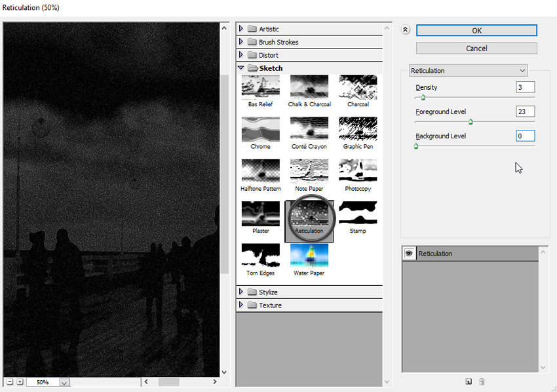The height and width of the screenshot is (392, 557).
Task: Expand the Artistic filter folder
Action: coord(241,28)
